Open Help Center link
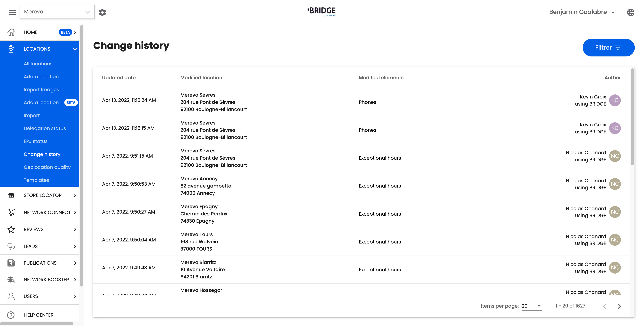 click(39, 315)
